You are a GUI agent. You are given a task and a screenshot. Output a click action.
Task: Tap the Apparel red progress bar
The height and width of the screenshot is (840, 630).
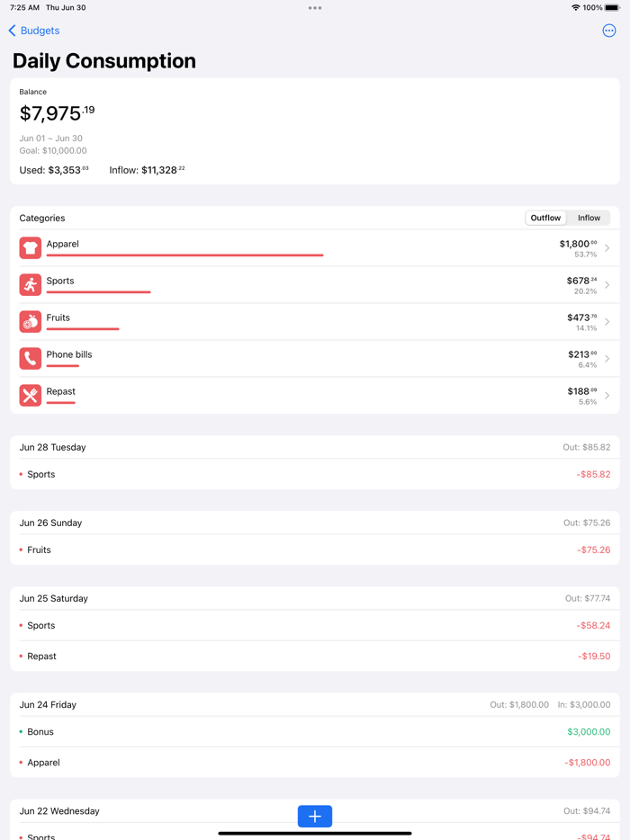tap(184, 255)
